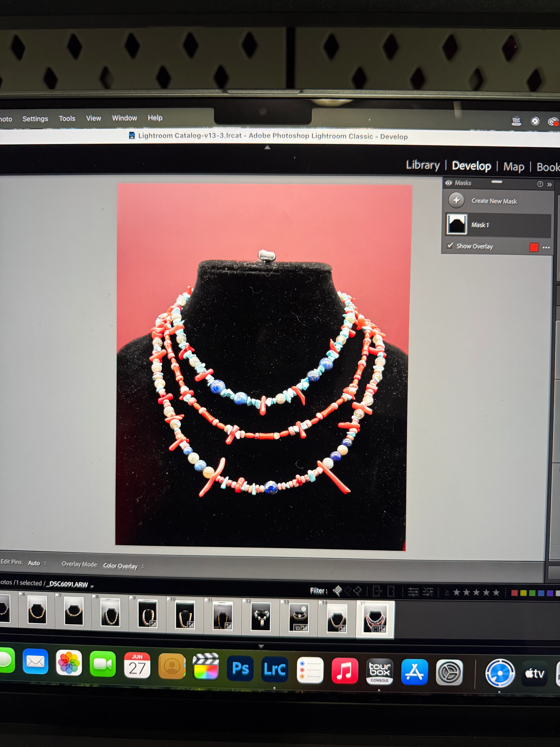Image resolution: width=560 pixels, height=747 pixels.
Task: Open overlay options three-dot menu
Action: click(x=546, y=248)
